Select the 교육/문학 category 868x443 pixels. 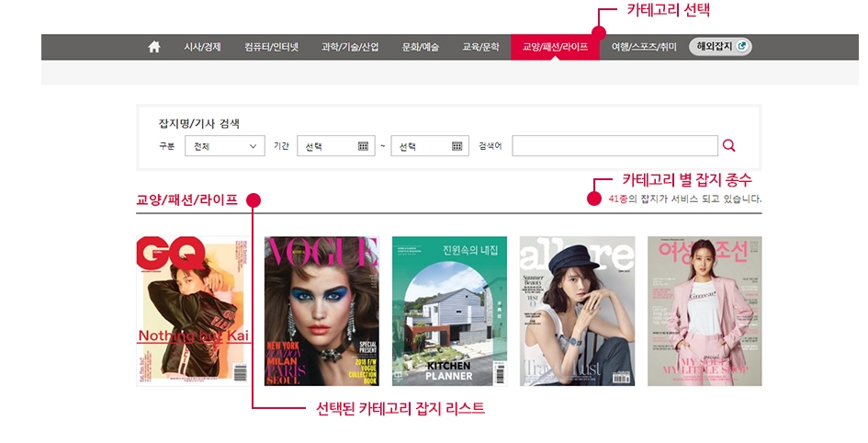point(481,47)
